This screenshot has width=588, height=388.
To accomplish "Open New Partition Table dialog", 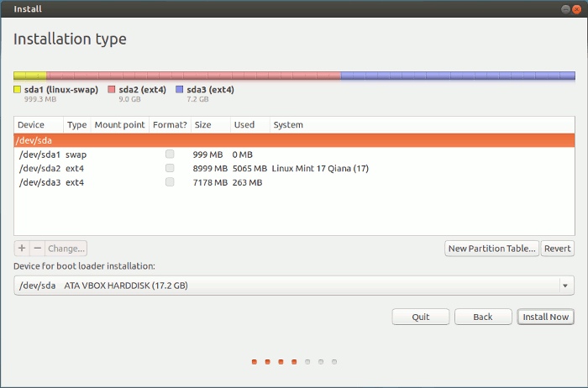I will [x=491, y=249].
